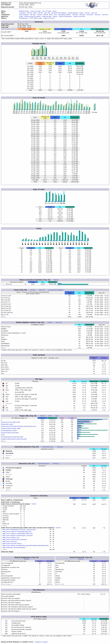This screenshot has width=110, height=644.
Task: Click the MS Internet Explorer browser icon
Action: [x=3, y=468]
